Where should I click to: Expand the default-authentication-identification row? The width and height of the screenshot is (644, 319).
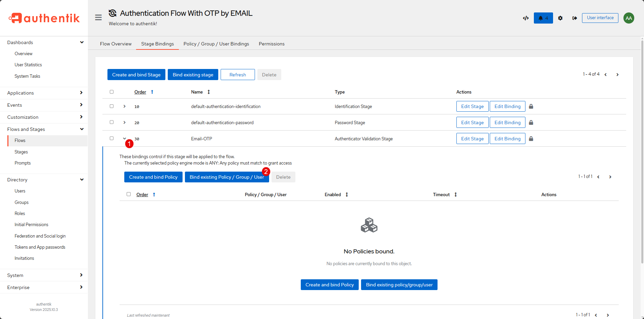pyautogui.click(x=124, y=106)
